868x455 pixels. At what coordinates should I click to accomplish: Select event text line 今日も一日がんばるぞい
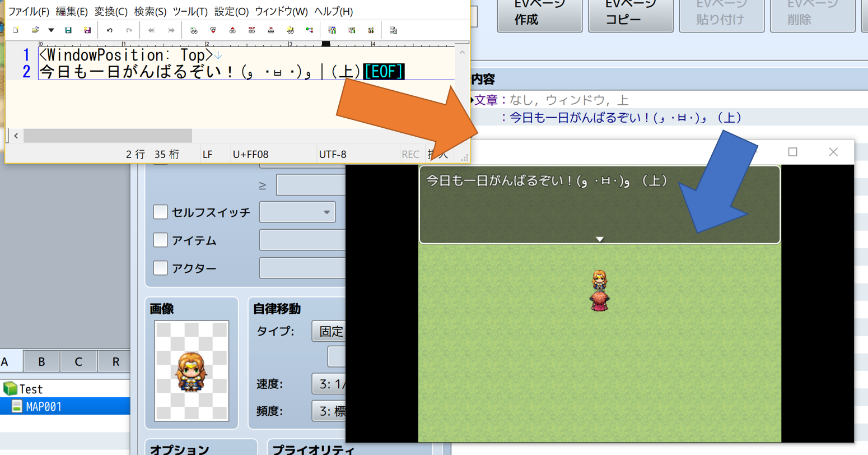point(626,118)
